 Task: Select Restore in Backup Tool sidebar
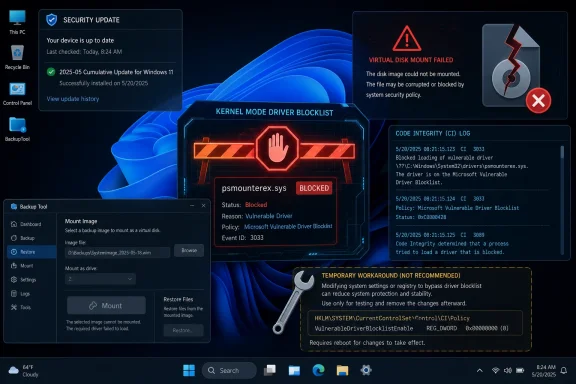32,252
